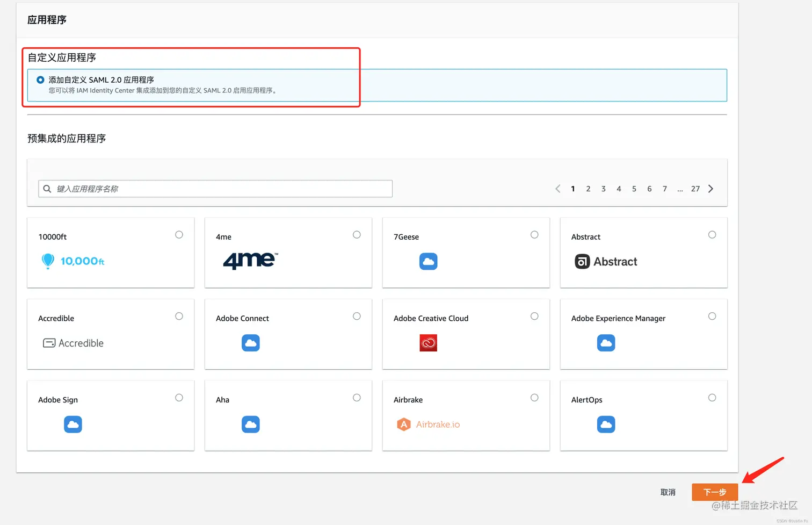Screen dimensions: 812x525
Task: Click the 预集成的应用程序 heading
Action: coord(67,139)
